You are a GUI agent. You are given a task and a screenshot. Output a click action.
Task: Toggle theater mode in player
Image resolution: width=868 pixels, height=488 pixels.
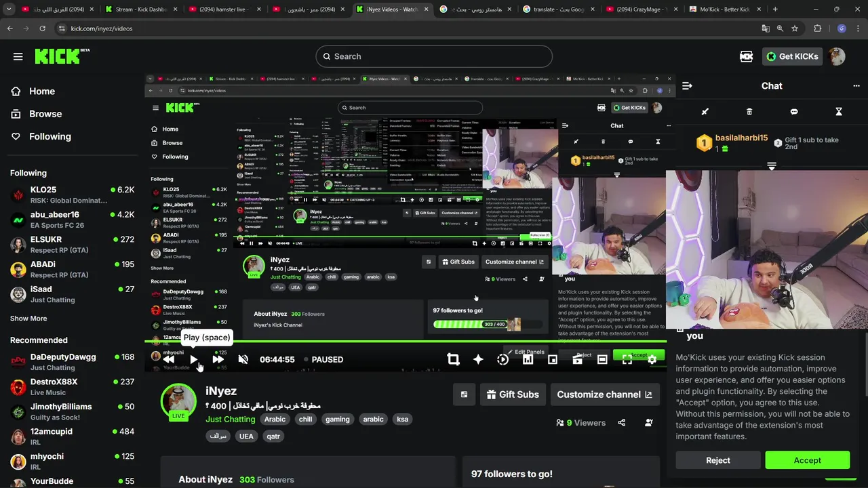(602, 359)
